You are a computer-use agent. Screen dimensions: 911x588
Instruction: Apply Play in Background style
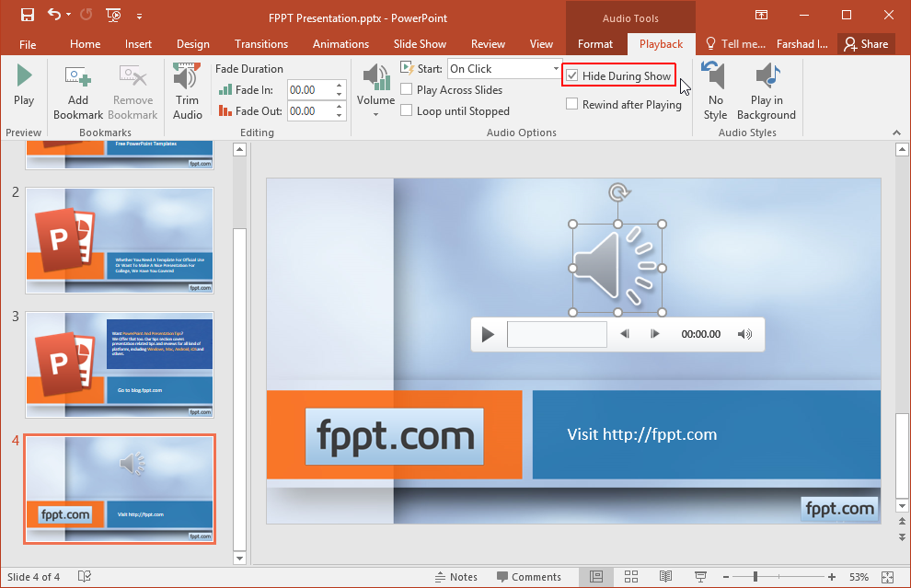pos(767,92)
